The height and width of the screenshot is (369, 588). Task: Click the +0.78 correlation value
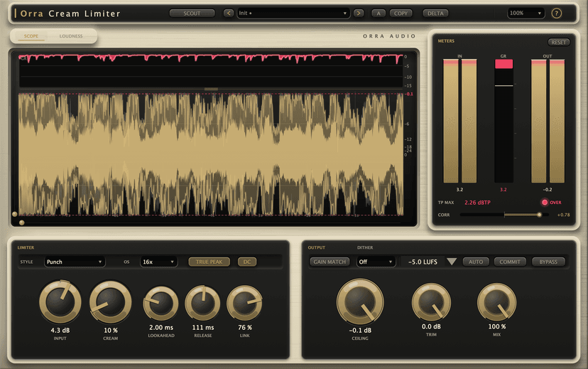563,215
